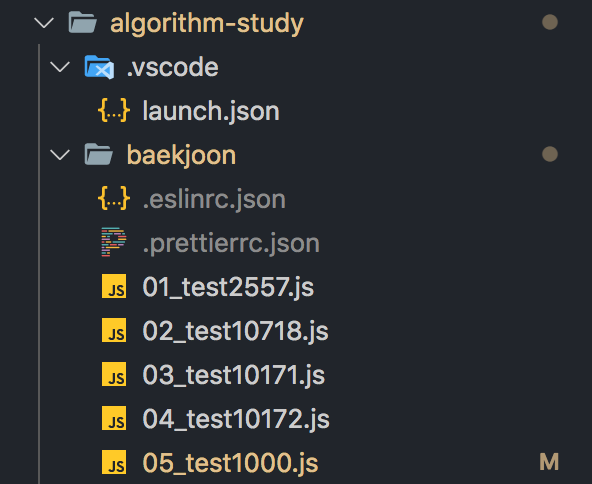Open the .eslinrc.json file

[214, 199]
